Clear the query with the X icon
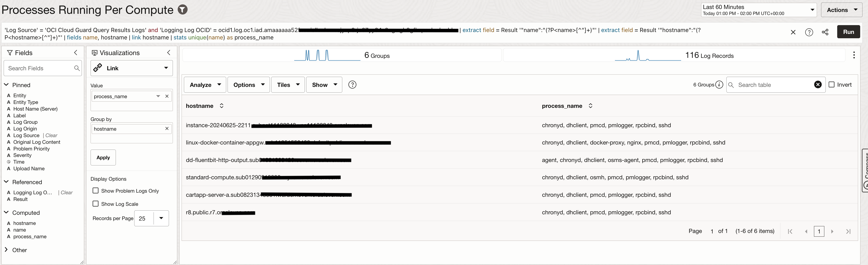The image size is (868, 265). (x=793, y=32)
